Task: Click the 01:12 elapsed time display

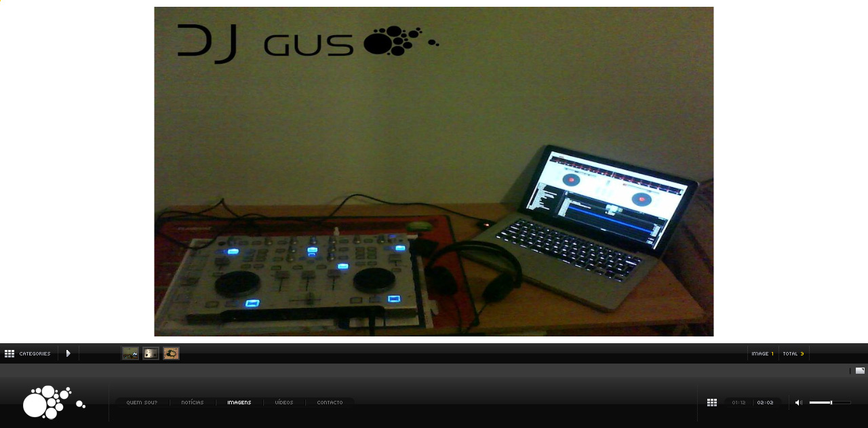Action: 738,403
